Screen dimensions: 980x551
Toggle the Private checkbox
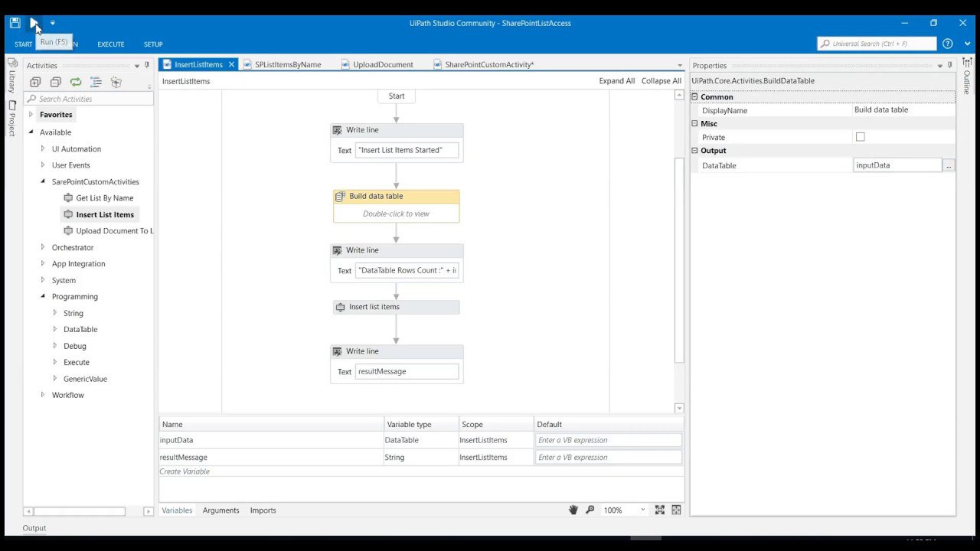[x=860, y=137]
